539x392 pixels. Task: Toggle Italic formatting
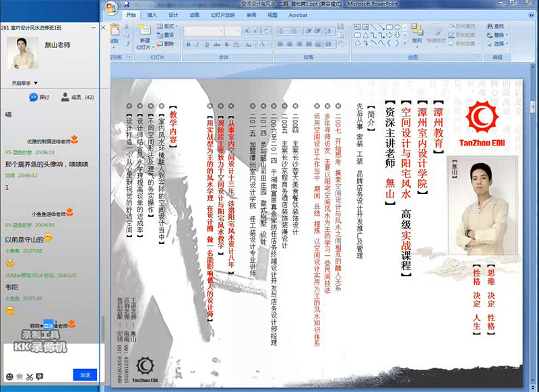click(197, 44)
